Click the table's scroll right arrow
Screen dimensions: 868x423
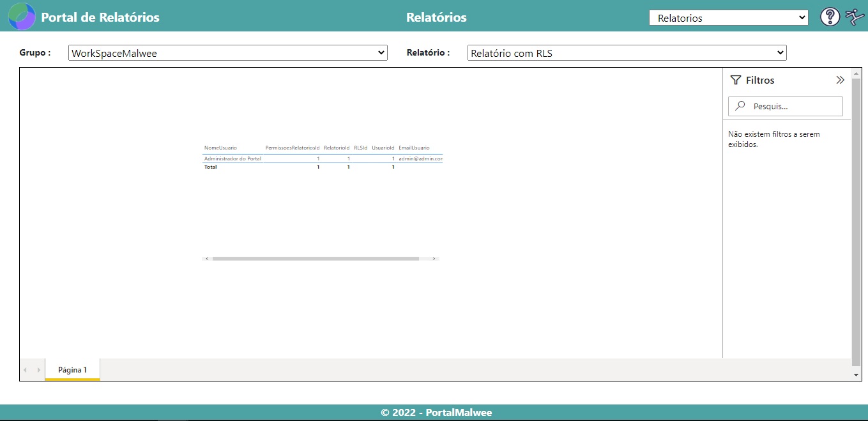point(434,259)
